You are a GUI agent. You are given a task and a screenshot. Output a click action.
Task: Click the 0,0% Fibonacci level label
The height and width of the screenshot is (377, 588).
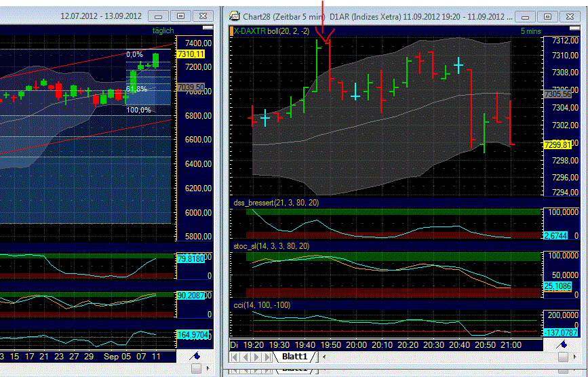[135, 55]
